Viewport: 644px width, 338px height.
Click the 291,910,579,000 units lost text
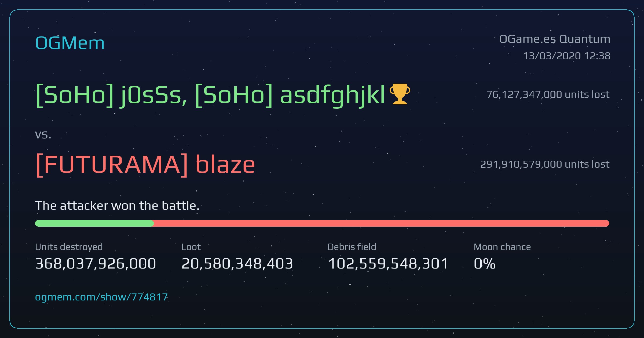click(x=545, y=164)
